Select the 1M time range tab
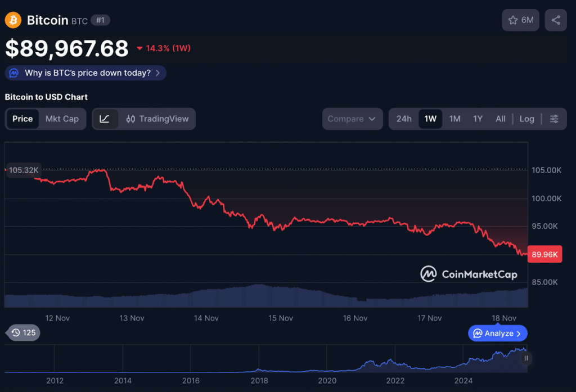The image size is (576, 392). [x=455, y=119]
